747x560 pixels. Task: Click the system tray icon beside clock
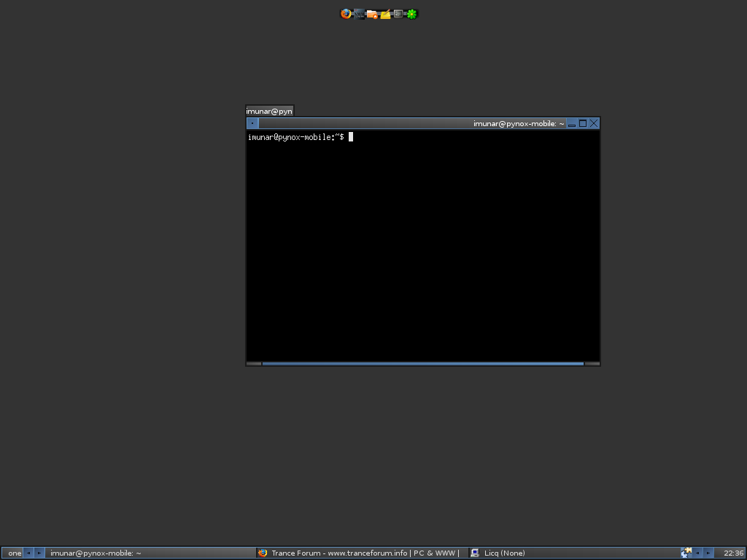686,553
